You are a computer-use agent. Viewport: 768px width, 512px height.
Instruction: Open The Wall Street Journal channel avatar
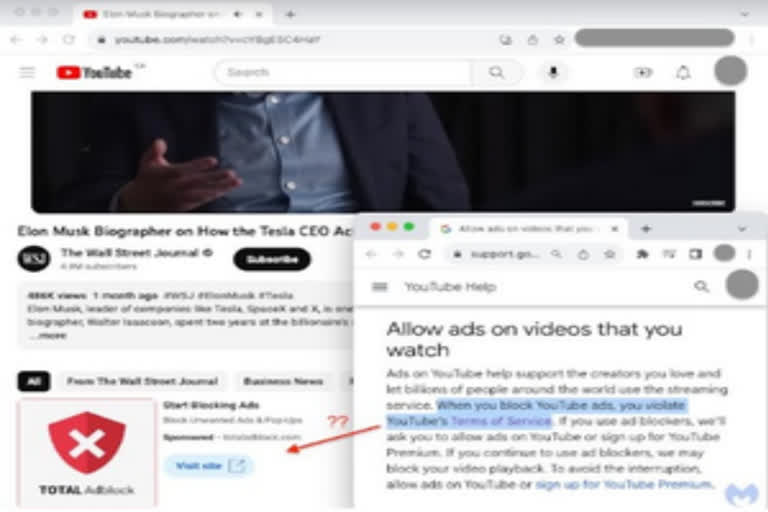click(34, 258)
